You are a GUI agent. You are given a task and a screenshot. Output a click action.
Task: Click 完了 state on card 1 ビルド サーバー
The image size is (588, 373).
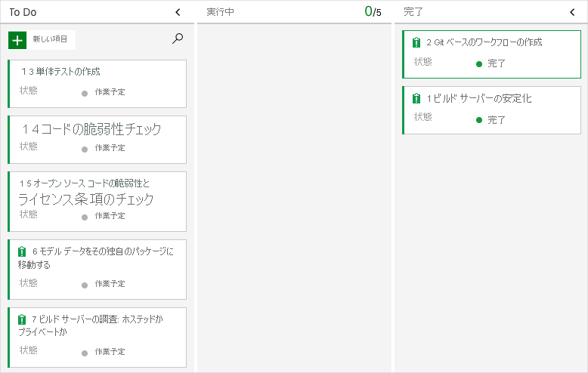496,120
